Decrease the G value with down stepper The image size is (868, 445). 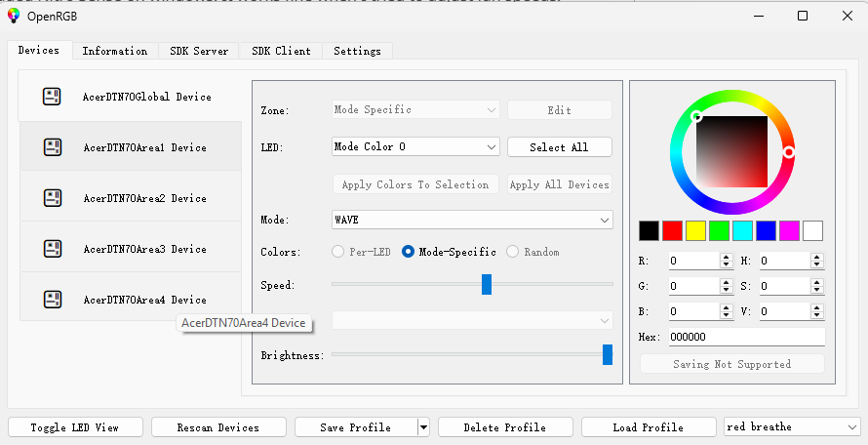727,291
